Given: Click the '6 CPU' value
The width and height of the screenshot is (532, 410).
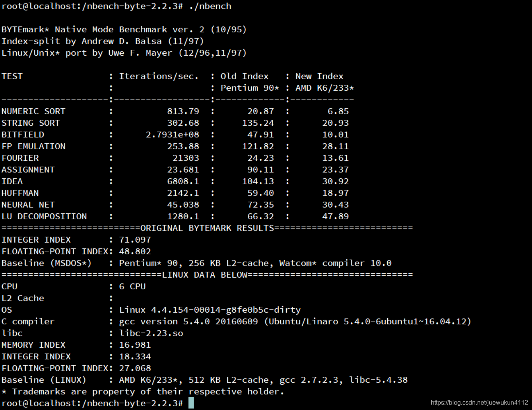Looking at the screenshot, I should tap(132, 287).
